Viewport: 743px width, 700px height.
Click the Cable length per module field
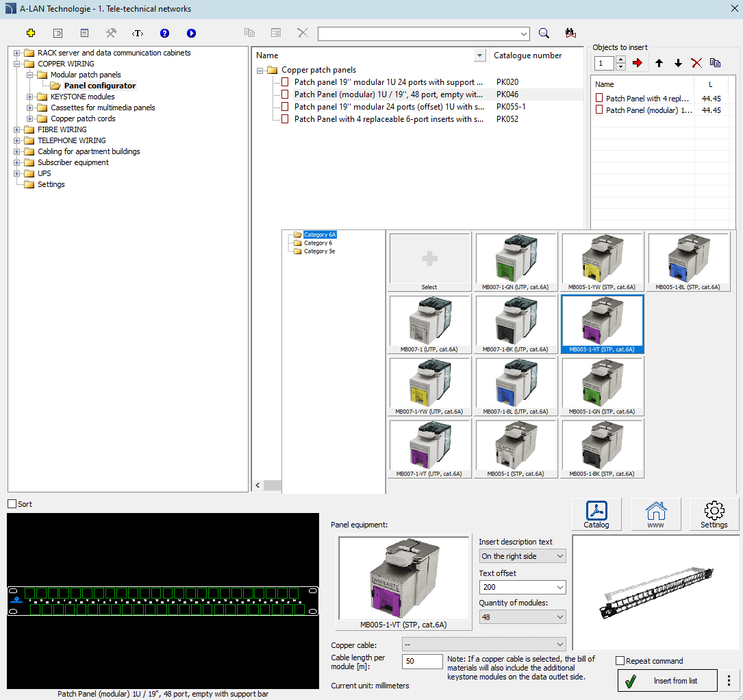[422, 662]
